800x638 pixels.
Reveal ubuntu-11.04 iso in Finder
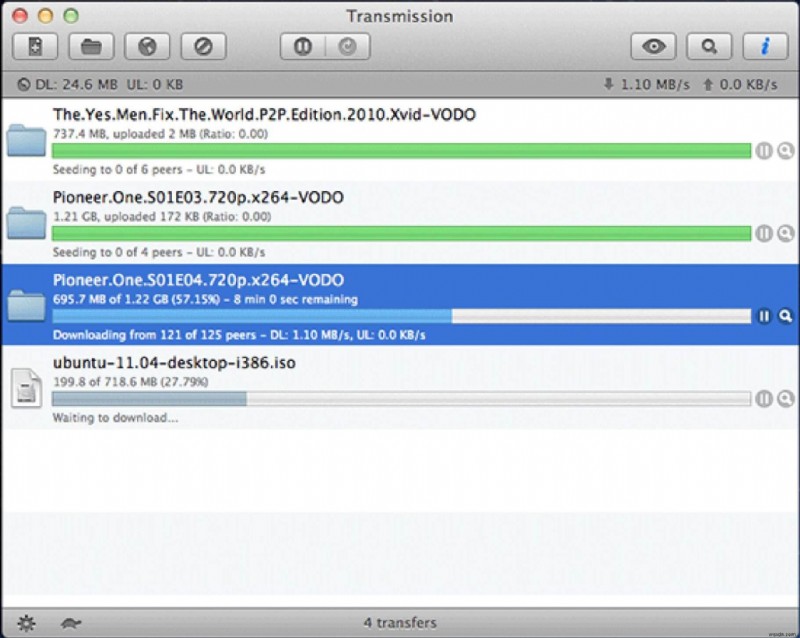(x=786, y=399)
